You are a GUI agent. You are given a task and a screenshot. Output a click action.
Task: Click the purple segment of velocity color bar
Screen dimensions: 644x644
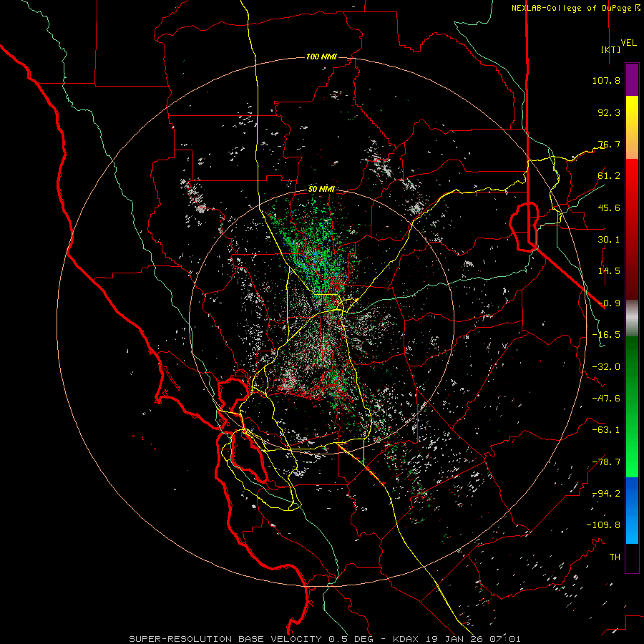click(x=632, y=80)
